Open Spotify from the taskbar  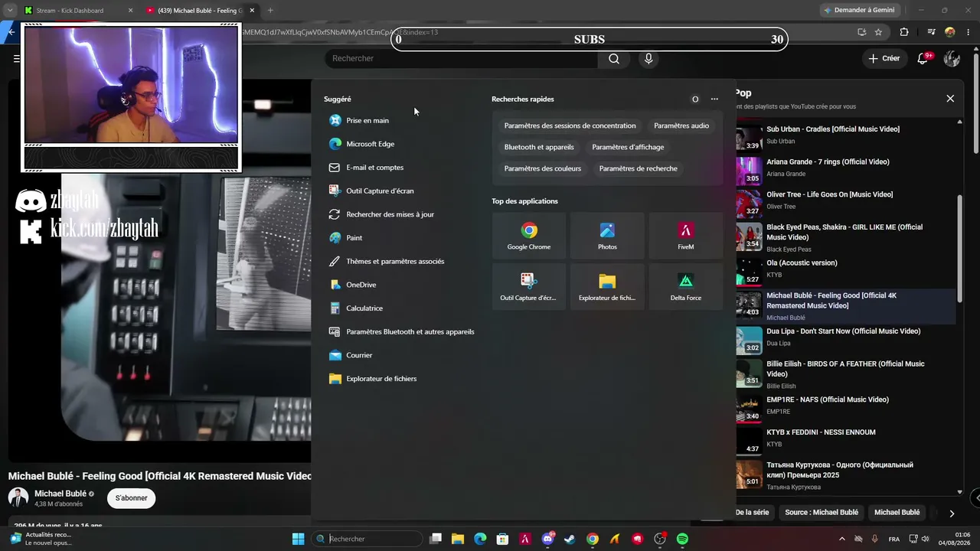(682, 539)
